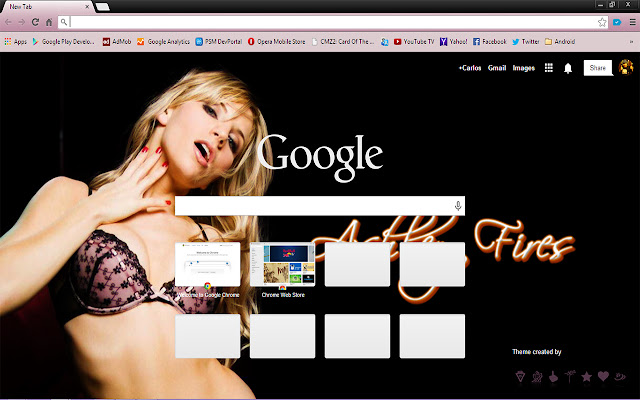Screen dimensions: 640x400
Task: Open Opera Mobile Store bookmark
Action: 276,41
